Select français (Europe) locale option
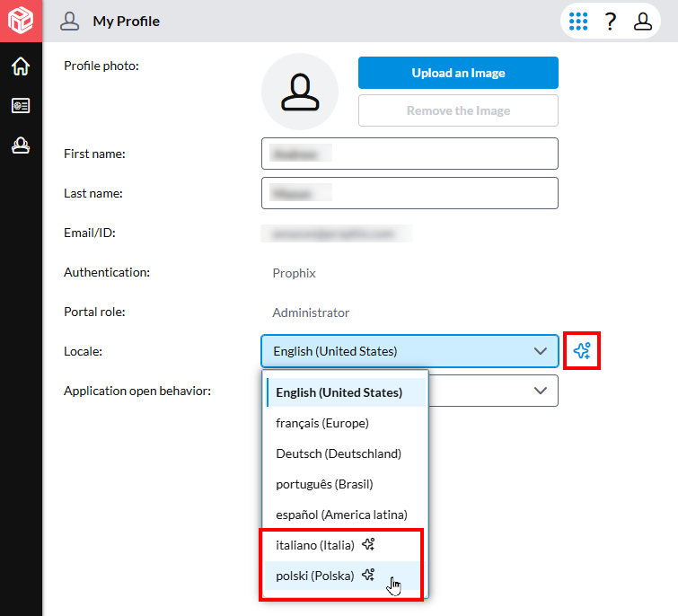 click(322, 423)
